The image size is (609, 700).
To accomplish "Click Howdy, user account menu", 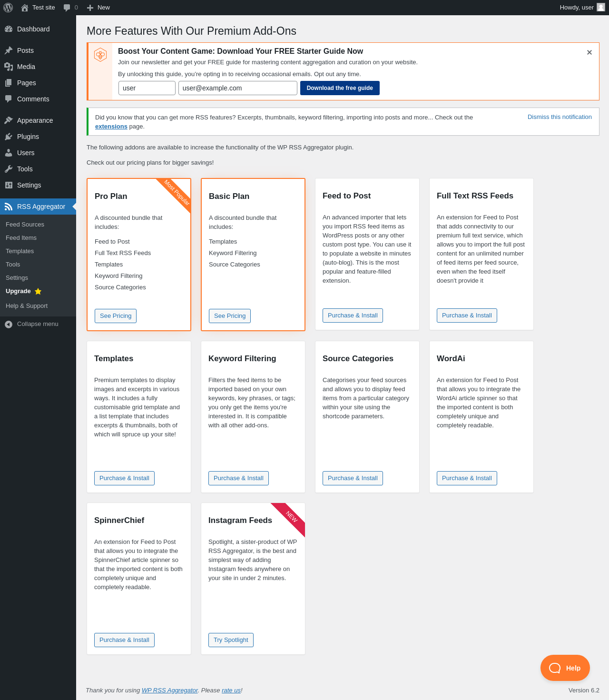I will (x=582, y=8).
